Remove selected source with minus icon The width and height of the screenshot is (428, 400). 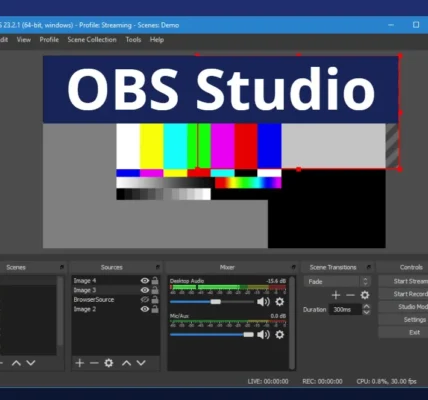point(94,363)
